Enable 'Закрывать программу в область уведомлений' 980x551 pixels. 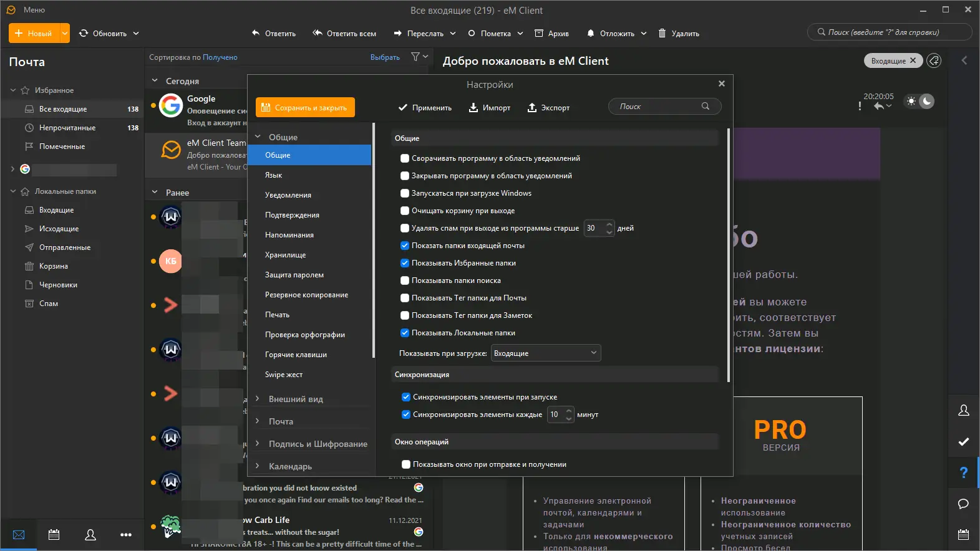[x=405, y=176]
